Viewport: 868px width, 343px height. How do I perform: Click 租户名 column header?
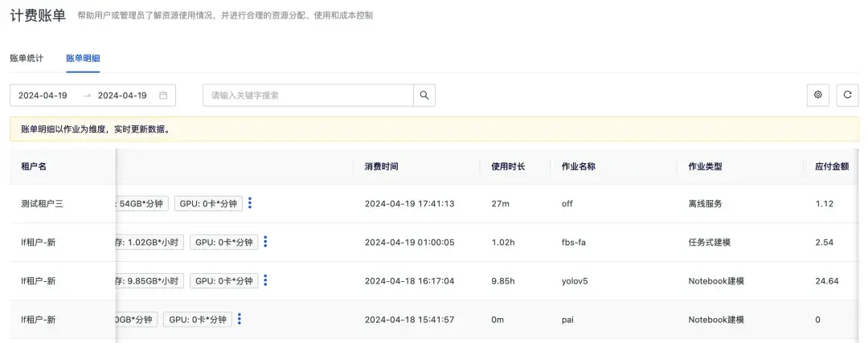pyautogui.click(x=34, y=166)
